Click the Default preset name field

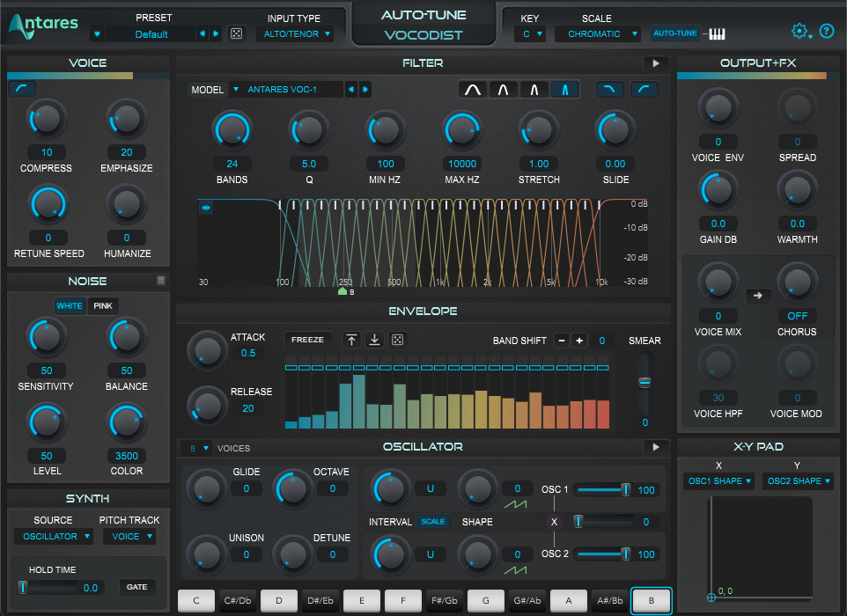tap(151, 34)
